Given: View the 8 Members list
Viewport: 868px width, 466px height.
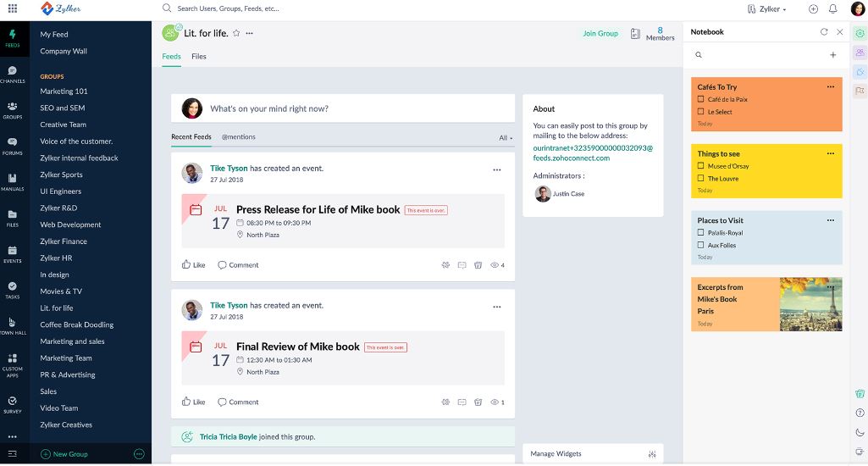Looking at the screenshot, I should click(x=660, y=34).
